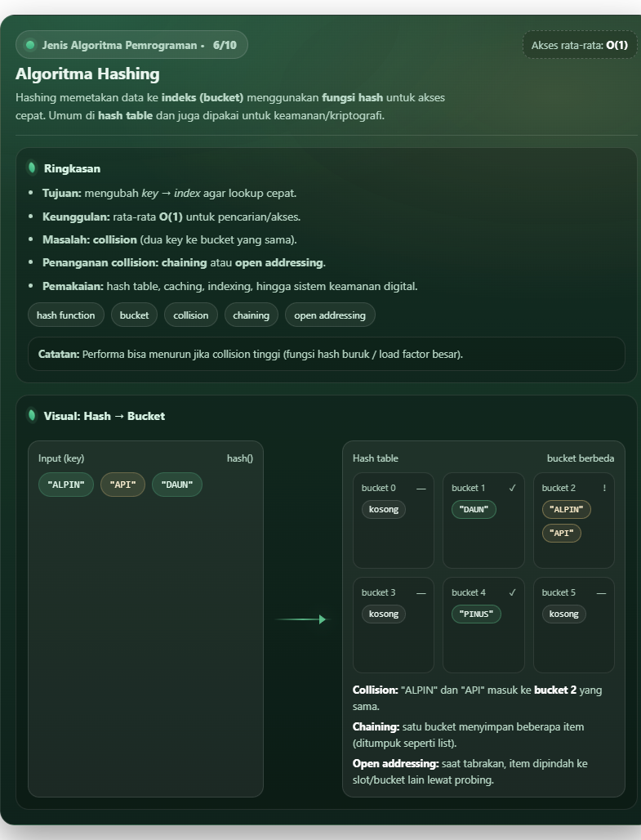
Task: Pick the "DAUN" key in Input (key) panel
Action: point(177,485)
